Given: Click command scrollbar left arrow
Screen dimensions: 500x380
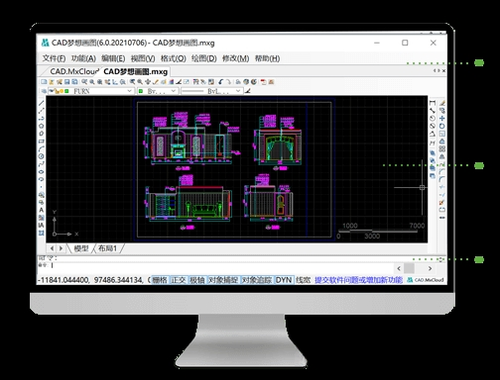Looking at the screenshot, I should point(399,268).
